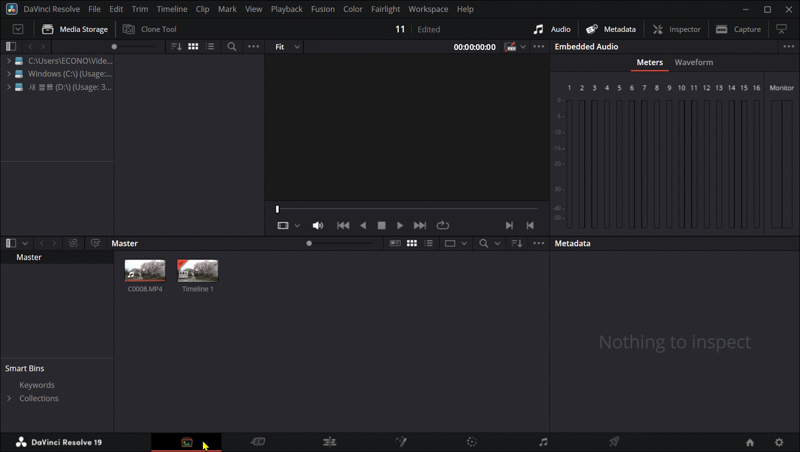Viewport: 800px width, 452px height.
Task: Click the link/sync bin icon in media pool
Action: point(73,243)
